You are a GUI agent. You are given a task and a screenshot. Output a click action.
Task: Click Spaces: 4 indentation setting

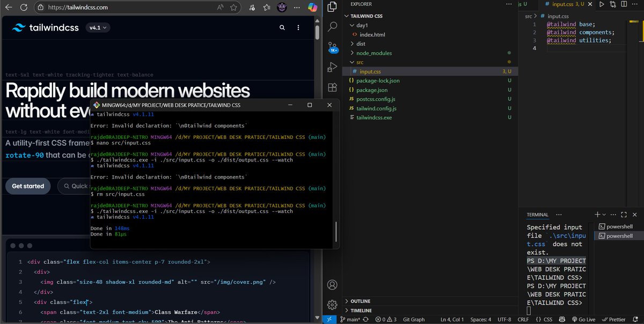pos(481,320)
